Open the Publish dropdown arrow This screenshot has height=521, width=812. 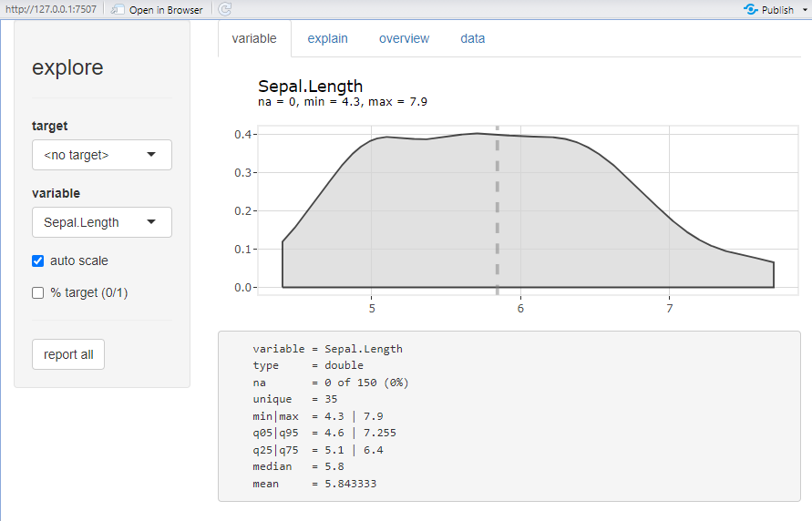point(805,10)
